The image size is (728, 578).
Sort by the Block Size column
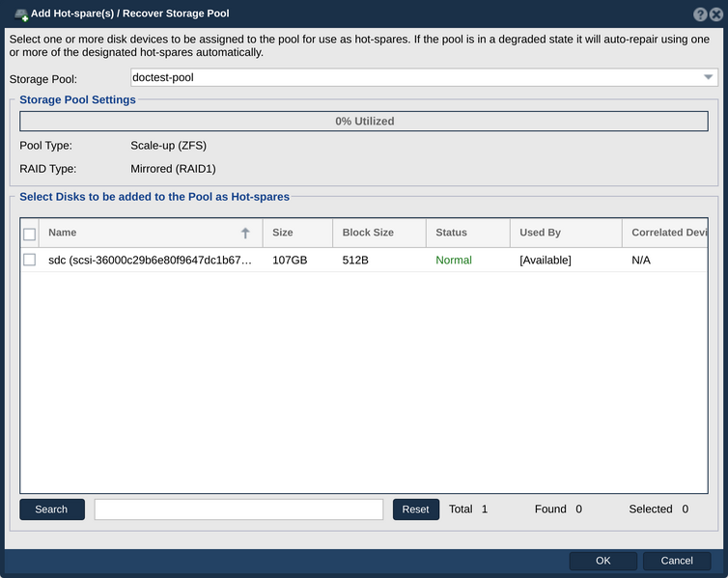(x=379, y=233)
